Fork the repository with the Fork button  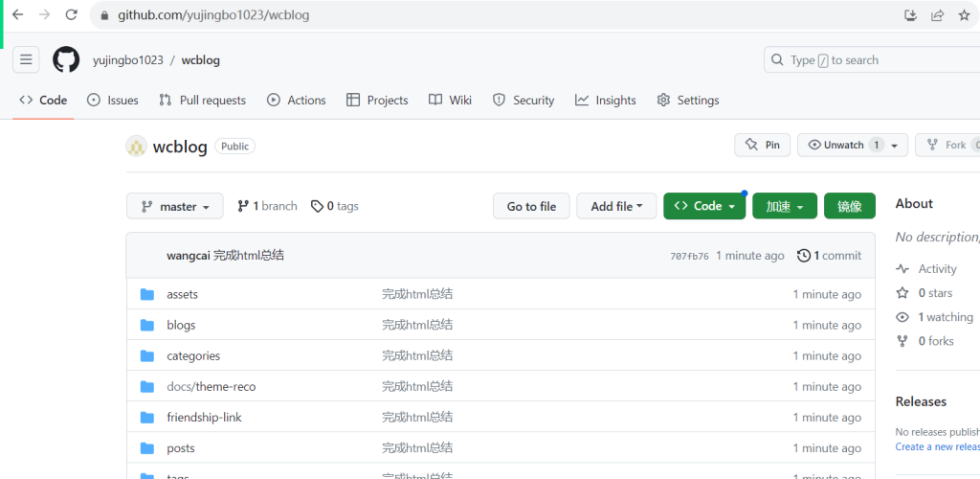coord(947,145)
